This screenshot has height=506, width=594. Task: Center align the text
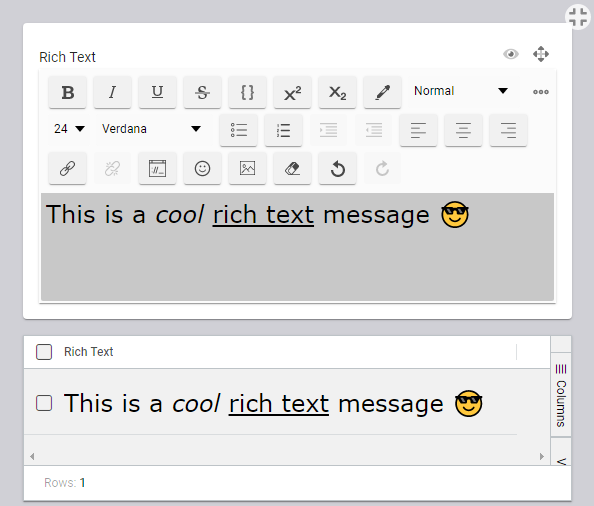coord(463,130)
